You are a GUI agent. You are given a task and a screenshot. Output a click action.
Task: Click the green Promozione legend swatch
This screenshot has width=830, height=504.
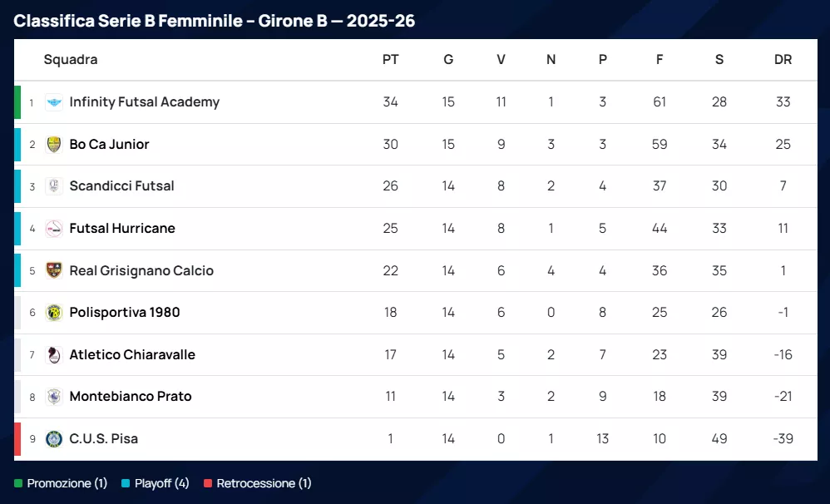tap(18, 483)
